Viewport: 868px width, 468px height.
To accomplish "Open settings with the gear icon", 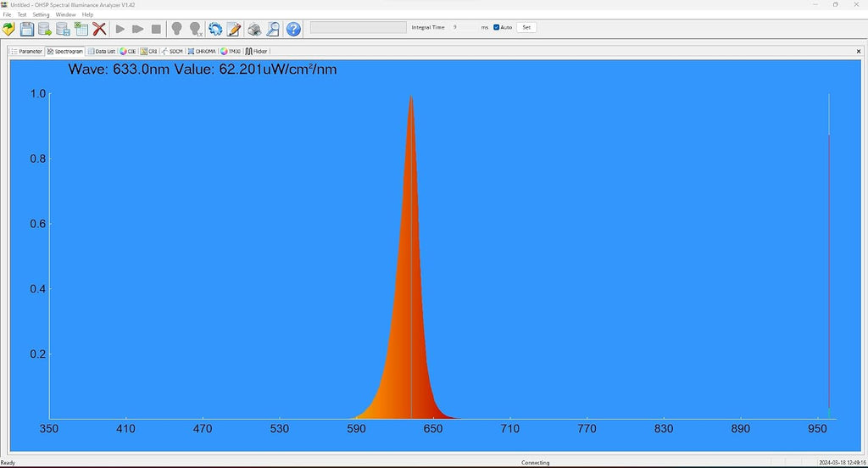I will coord(214,29).
